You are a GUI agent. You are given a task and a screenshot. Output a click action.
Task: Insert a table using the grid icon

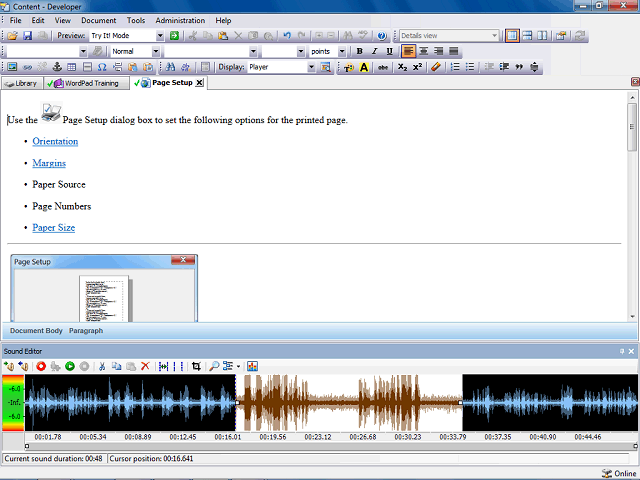tap(71, 67)
